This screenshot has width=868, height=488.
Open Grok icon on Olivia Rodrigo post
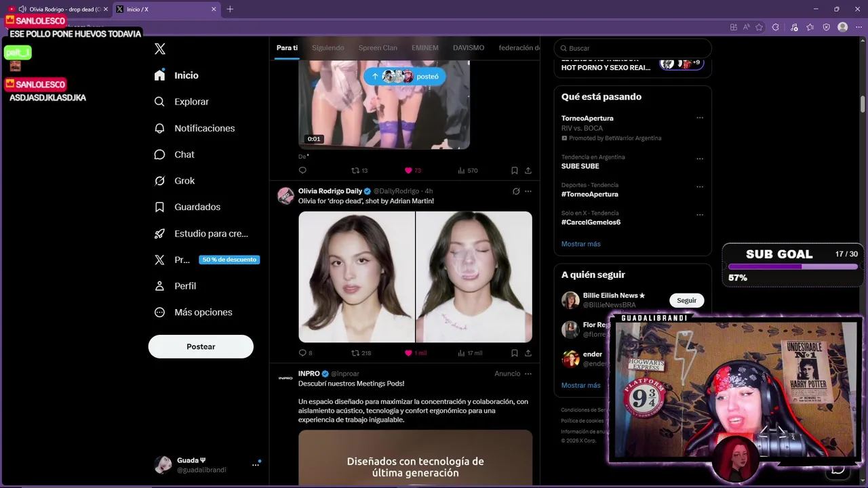coord(516,191)
